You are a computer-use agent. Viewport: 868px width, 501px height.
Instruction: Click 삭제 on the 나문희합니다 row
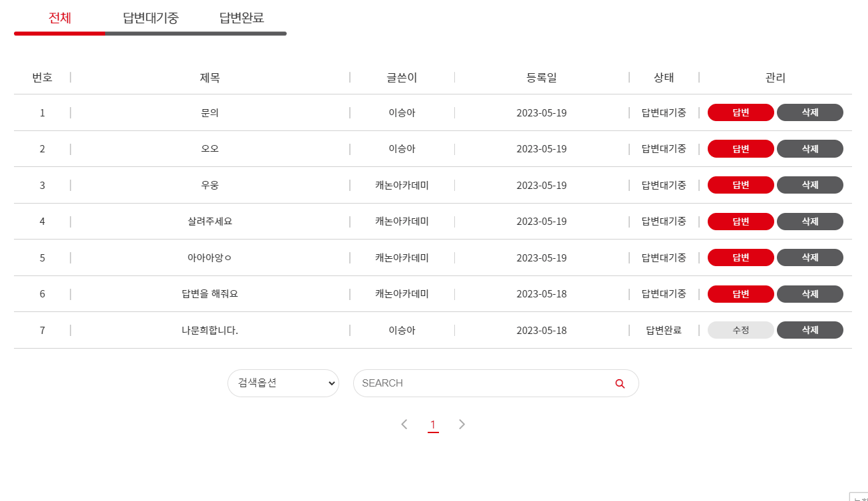pyautogui.click(x=809, y=329)
